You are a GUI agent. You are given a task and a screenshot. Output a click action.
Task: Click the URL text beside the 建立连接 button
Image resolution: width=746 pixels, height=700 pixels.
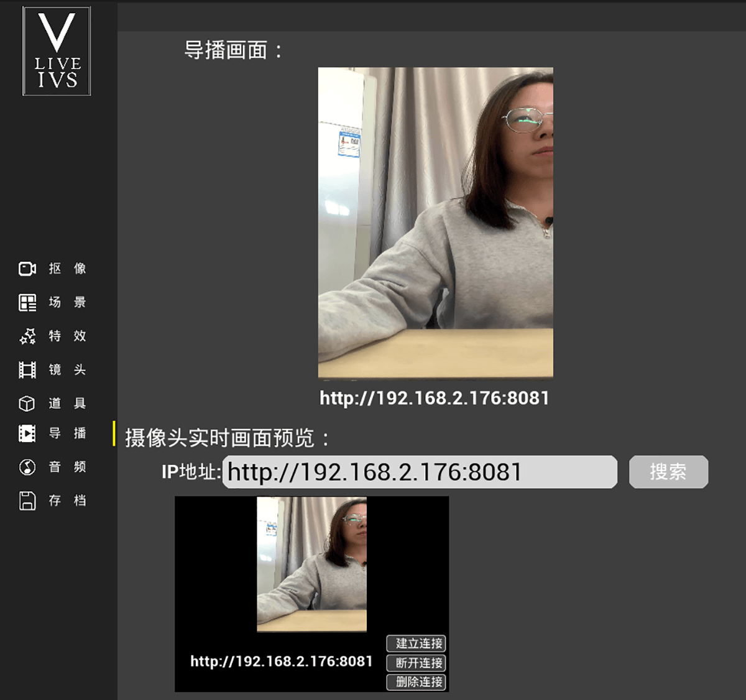point(281,661)
